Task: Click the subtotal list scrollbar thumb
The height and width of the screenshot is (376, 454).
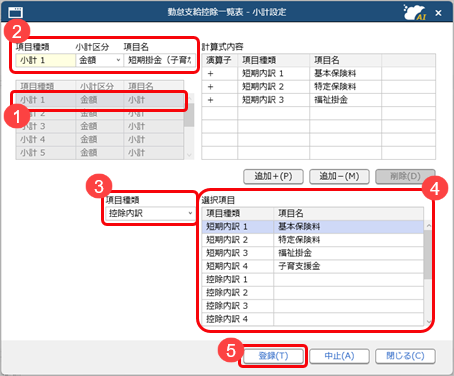Action: point(189,114)
